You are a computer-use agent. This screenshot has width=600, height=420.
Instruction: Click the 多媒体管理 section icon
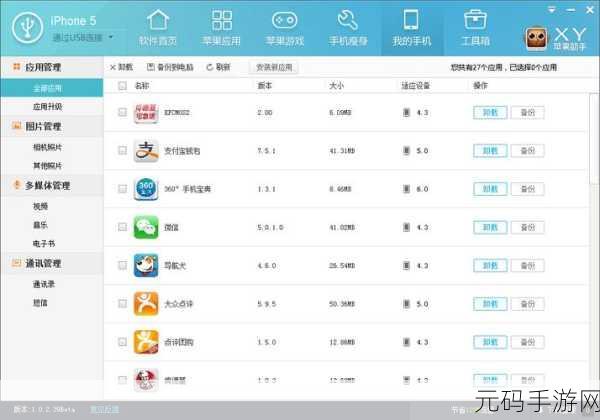[x=16, y=185]
